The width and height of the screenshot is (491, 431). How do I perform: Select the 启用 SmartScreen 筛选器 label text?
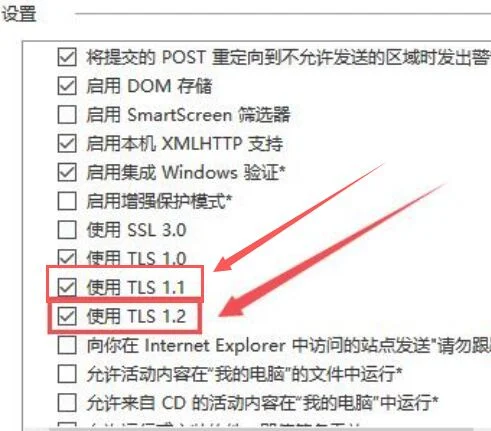click(x=188, y=115)
